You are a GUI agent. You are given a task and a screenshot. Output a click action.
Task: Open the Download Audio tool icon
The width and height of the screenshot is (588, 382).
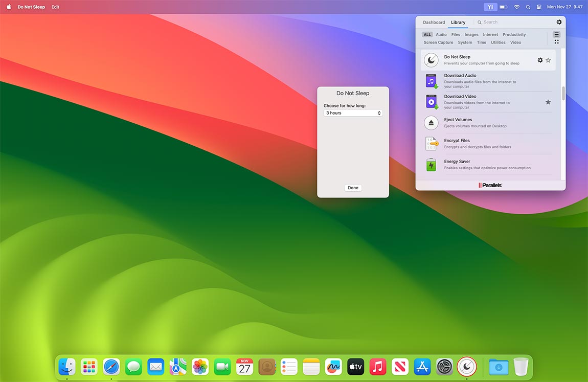point(432,81)
